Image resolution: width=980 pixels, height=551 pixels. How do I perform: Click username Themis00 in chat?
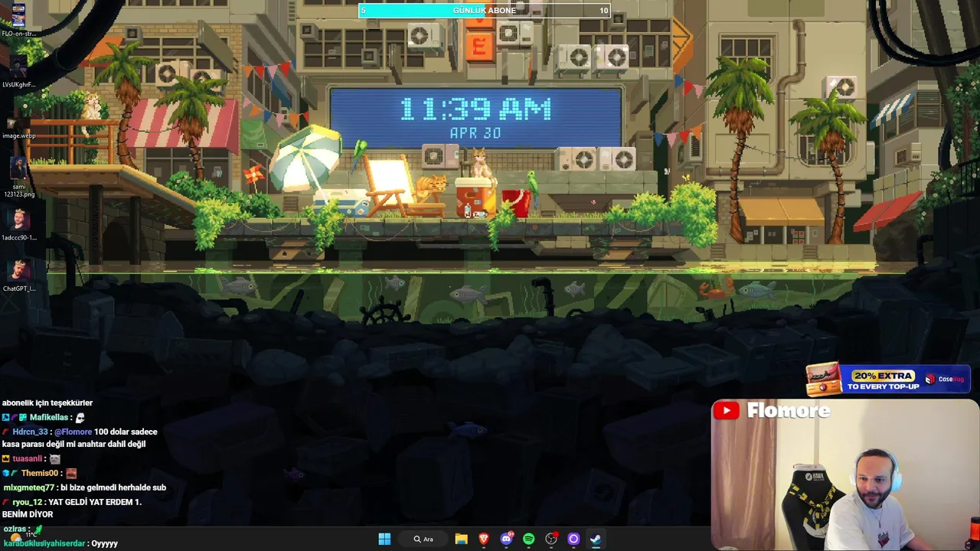coord(41,473)
